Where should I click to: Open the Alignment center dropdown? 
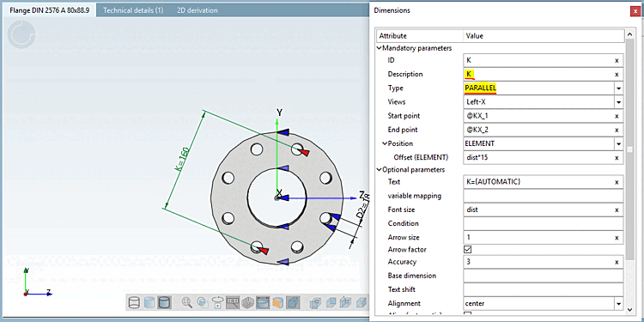(618, 304)
